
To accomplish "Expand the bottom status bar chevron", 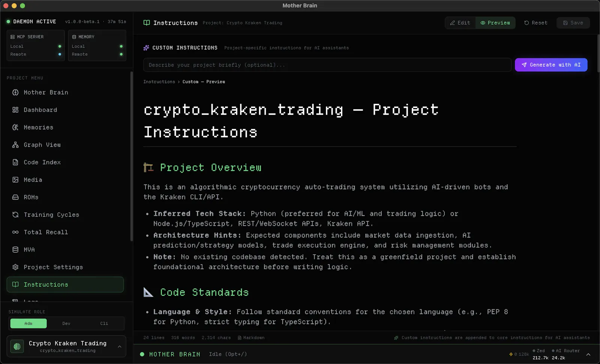I will (x=588, y=354).
